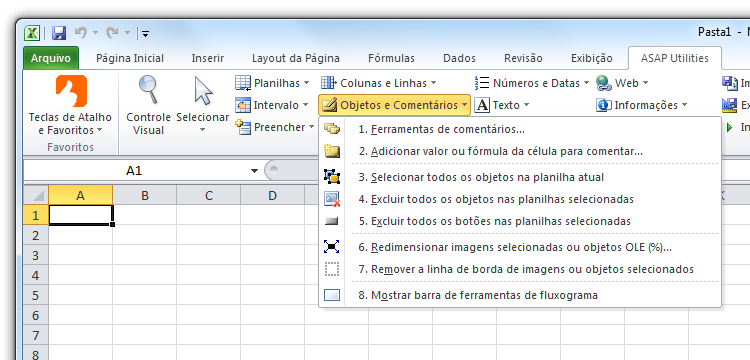Click the Colunas e Linhas grid icon
This screenshot has height=360, width=750.
(328, 83)
